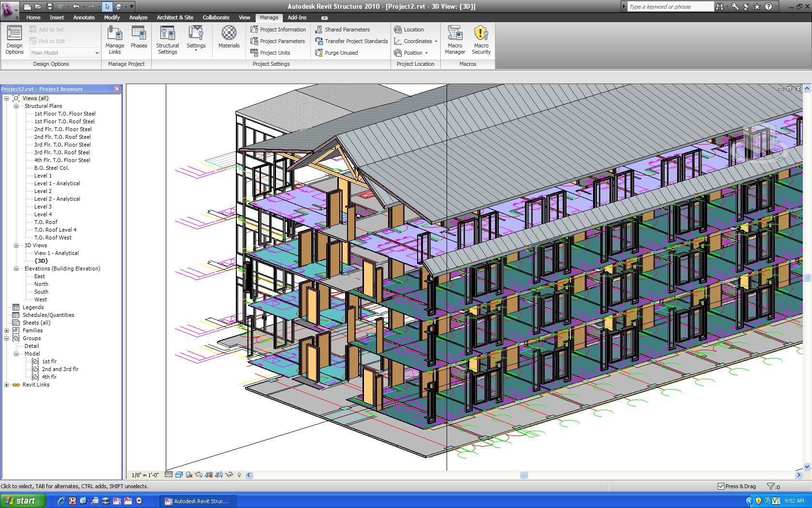Click the Manage Links icon
812x508 pixels.
pos(115,40)
